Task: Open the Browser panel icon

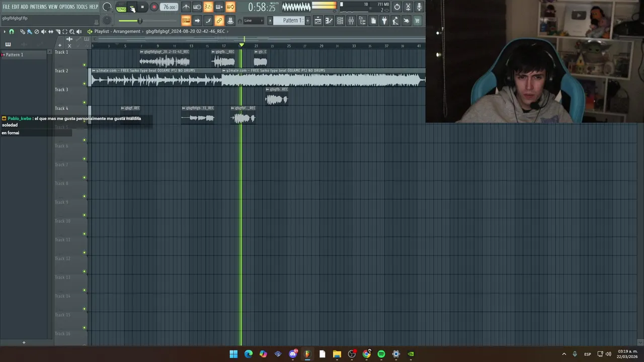Action: 362,21
